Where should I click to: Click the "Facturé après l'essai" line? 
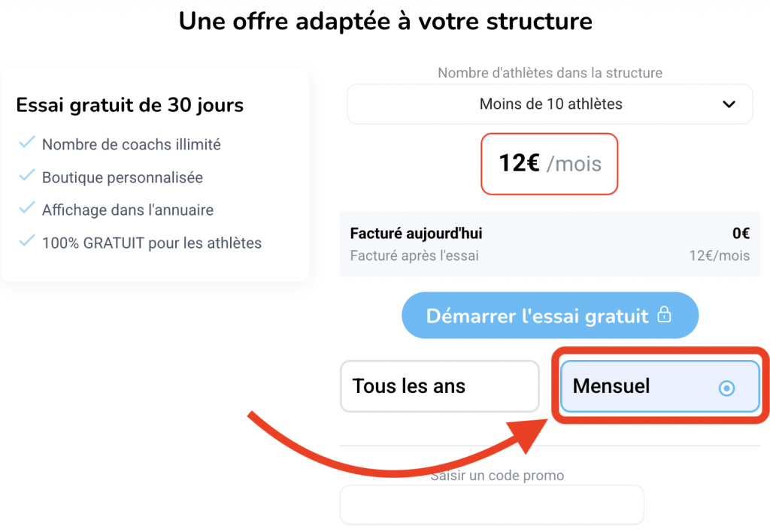[x=414, y=255]
